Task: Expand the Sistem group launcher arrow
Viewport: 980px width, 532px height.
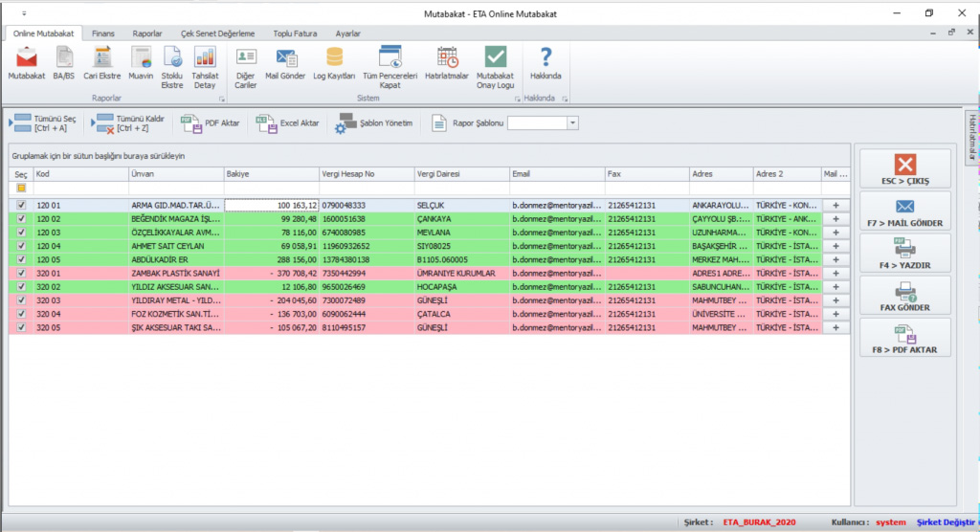Action: [x=517, y=99]
